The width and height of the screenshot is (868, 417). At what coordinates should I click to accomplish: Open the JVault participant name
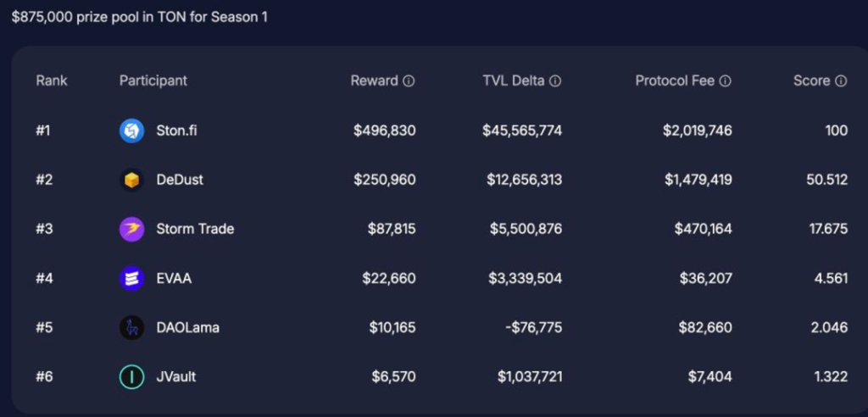176,376
